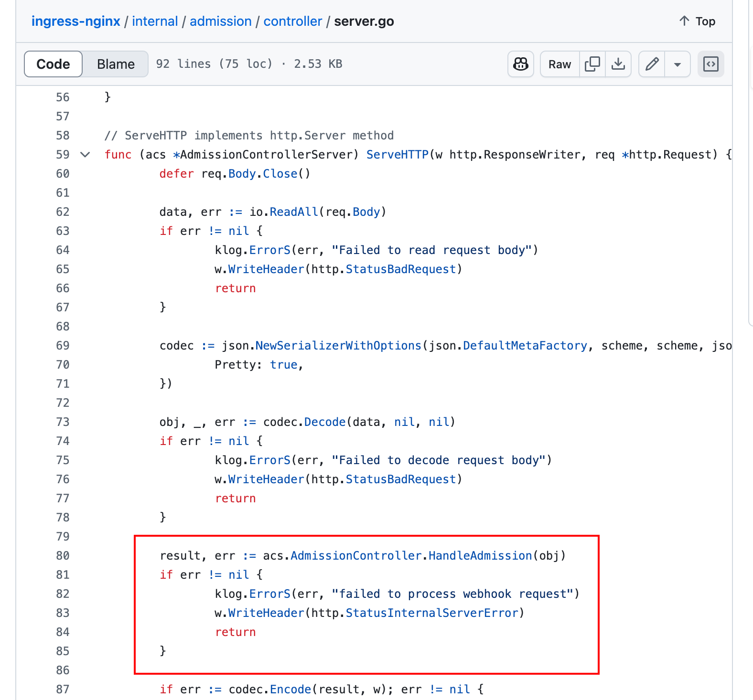Viewport: 753px width, 700px height.
Task: Open the internal folder breadcrumb
Action: coord(155,21)
